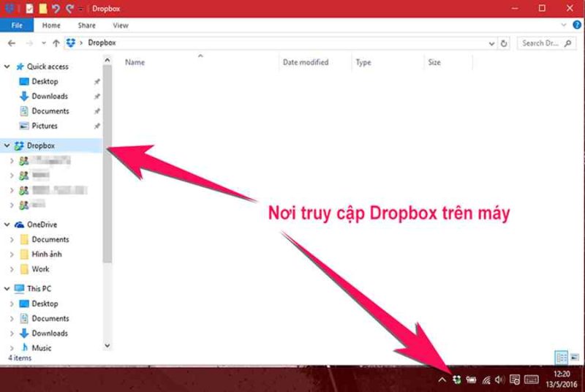Image resolution: width=585 pixels, height=392 pixels.
Task: Open Documents under Quick access
Action: pos(50,111)
